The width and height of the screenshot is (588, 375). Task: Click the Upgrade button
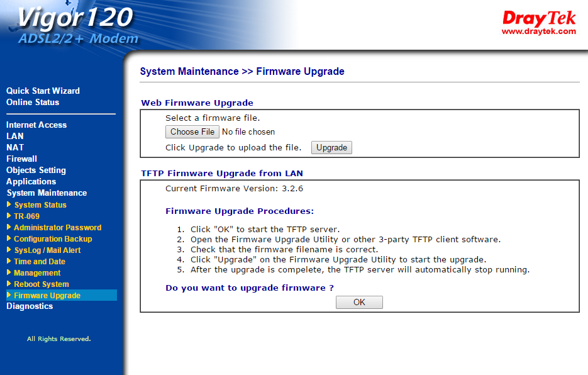[331, 147]
